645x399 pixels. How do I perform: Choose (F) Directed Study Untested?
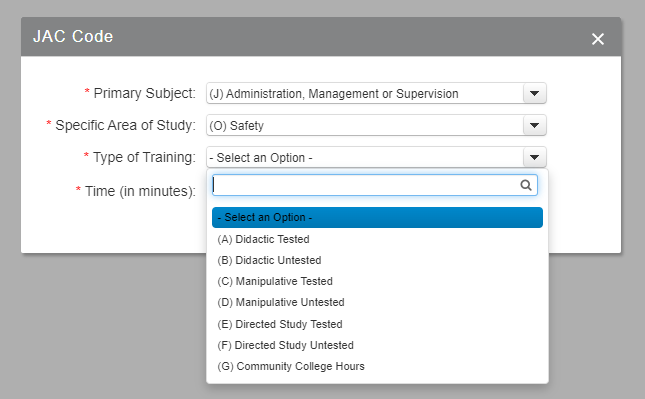pos(377,345)
